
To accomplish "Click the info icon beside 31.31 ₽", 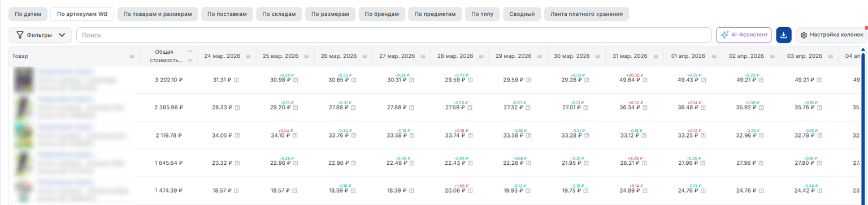I will tap(237, 80).
